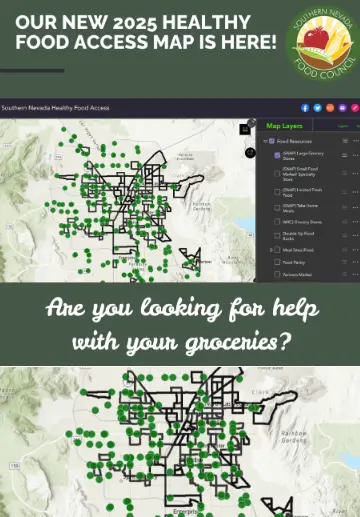Share the map via Facebook icon
Image resolution: width=360 pixels, height=517 pixels.
coord(305,108)
